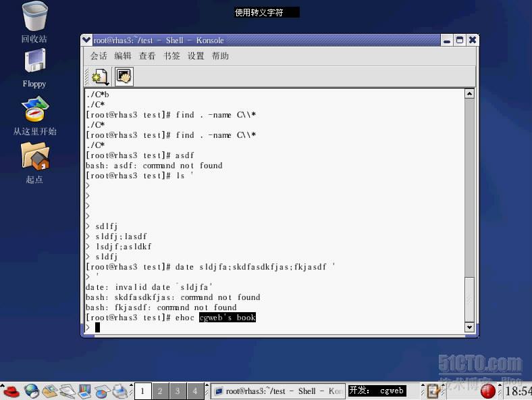The height and width of the screenshot is (400, 532).
Task: Open the Recycle Bin desktop icon
Action: [x=35, y=17]
